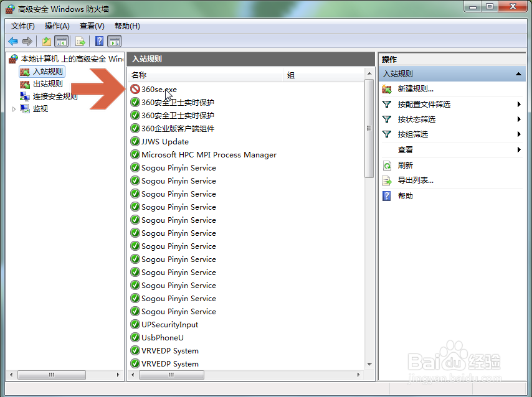
Task: Click the green check icon beside Microsoft HPC MPI
Action: [135, 154]
